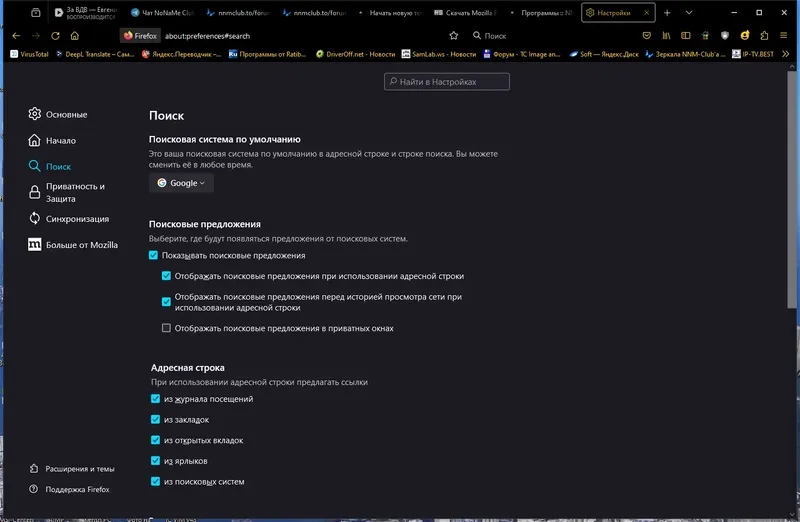
Task: Reload the current page
Action: (55, 36)
